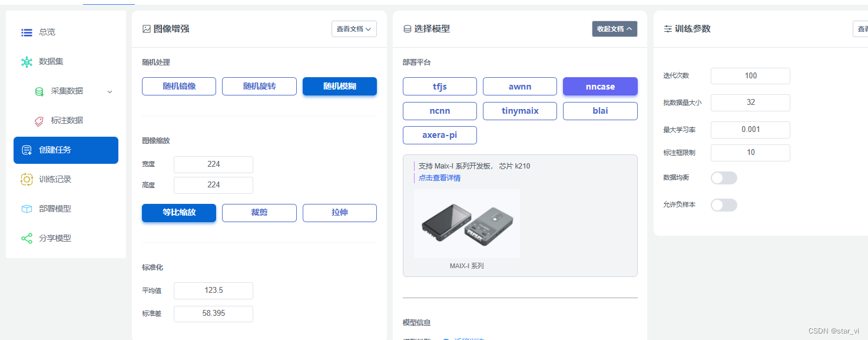Open the 训练记录 menu item
Viewport: 868px width, 340px height.
click(x=66, y=180)
